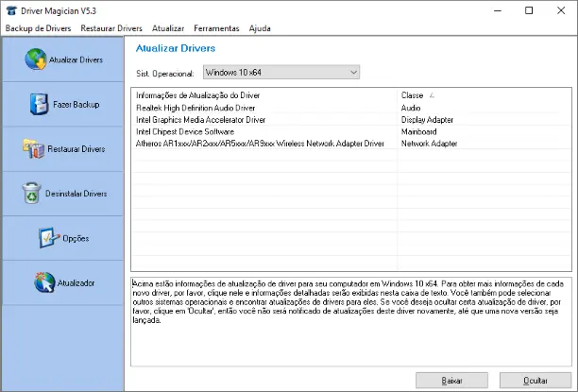Click the Driver Magician title bar icon
The height and width of the screenshot is (392, 578).
coord(11,10)
